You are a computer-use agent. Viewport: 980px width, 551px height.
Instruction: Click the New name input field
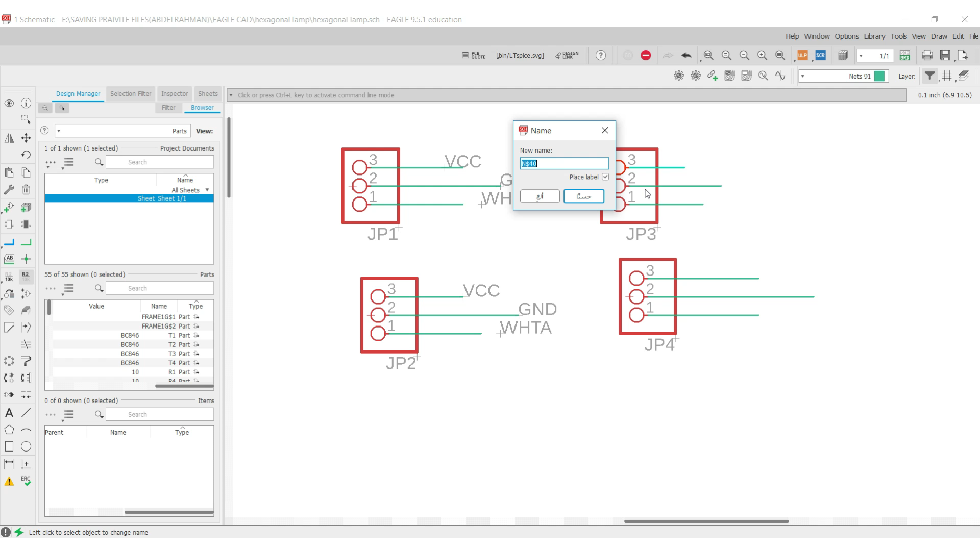point(565,163)
